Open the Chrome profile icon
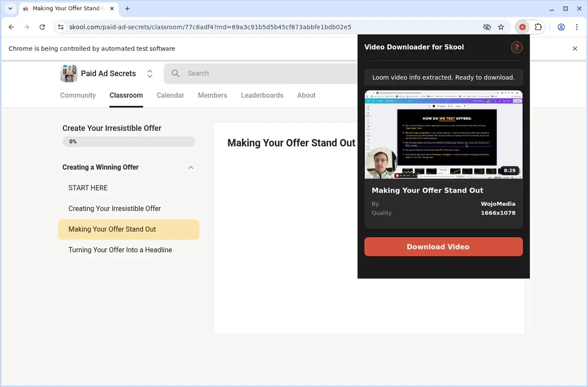Image resolution: width=588 pixels, height=387 pixels. pyautogui.click(x=562, y=27)
